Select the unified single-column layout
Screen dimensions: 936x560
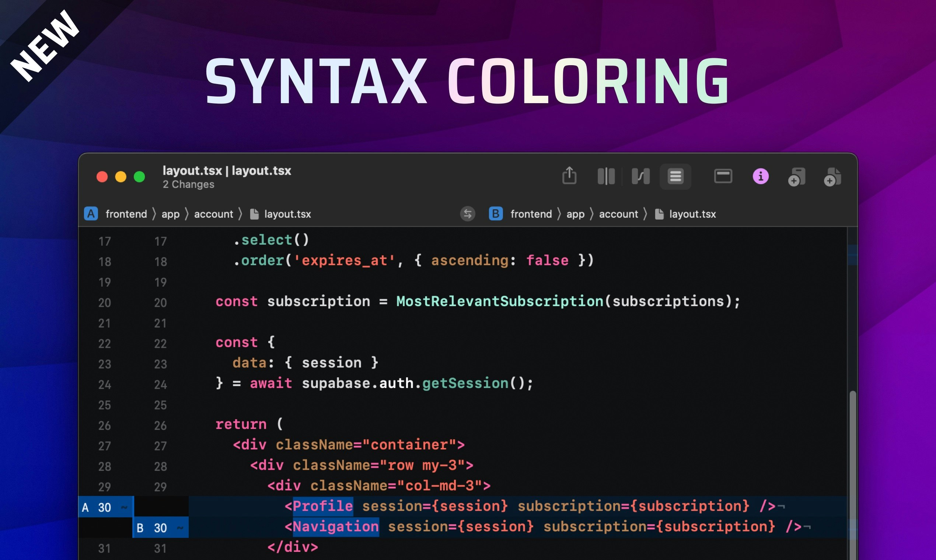[675, 176]
